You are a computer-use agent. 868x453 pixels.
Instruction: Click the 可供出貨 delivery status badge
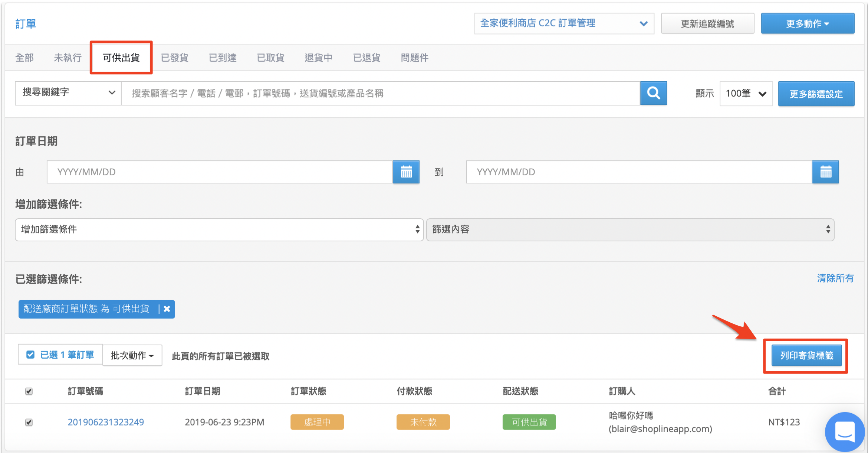pos(529,422)
